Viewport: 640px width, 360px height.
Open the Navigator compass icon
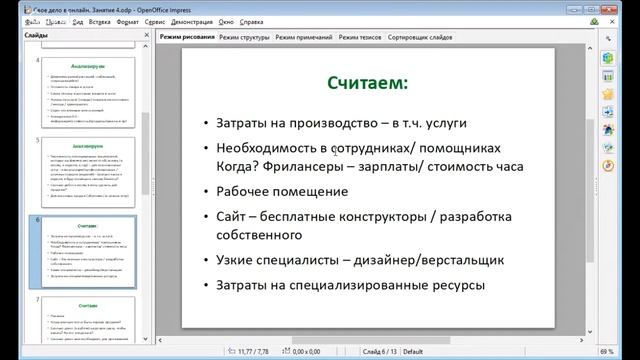(608, 166)
